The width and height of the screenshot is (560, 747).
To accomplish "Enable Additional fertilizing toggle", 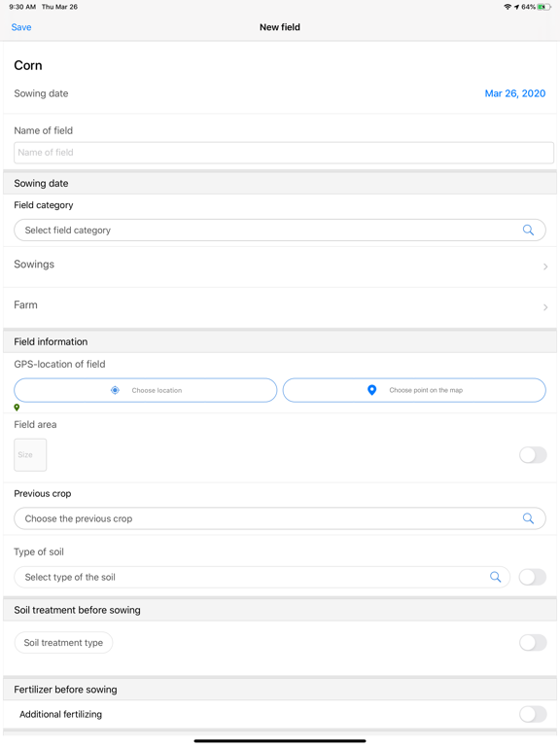I will (533, 714).
